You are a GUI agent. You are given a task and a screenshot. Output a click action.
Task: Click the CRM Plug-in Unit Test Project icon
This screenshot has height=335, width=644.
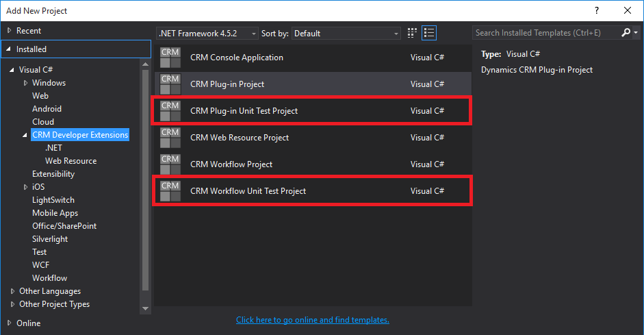click(170, 111)
